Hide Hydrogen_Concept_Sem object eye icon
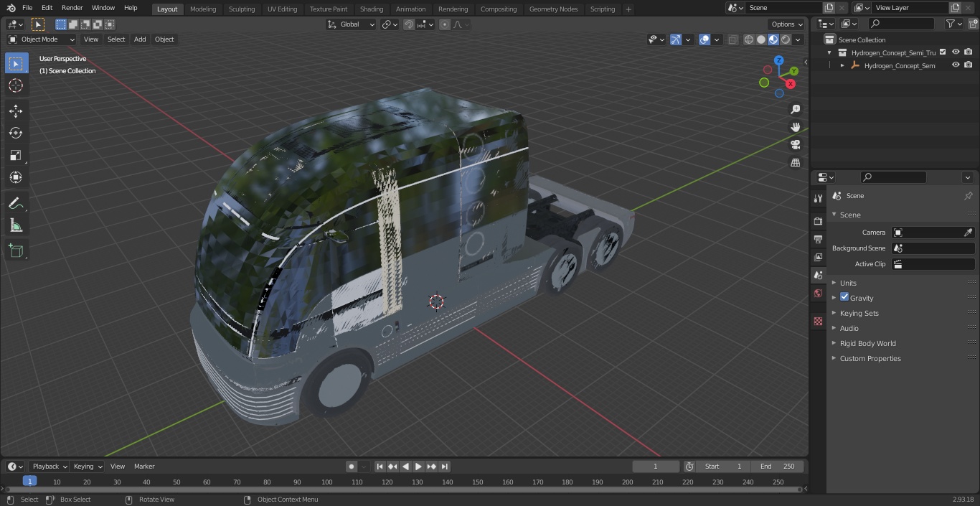Screen dimensions: 980x506 click(x=956, y=65)
